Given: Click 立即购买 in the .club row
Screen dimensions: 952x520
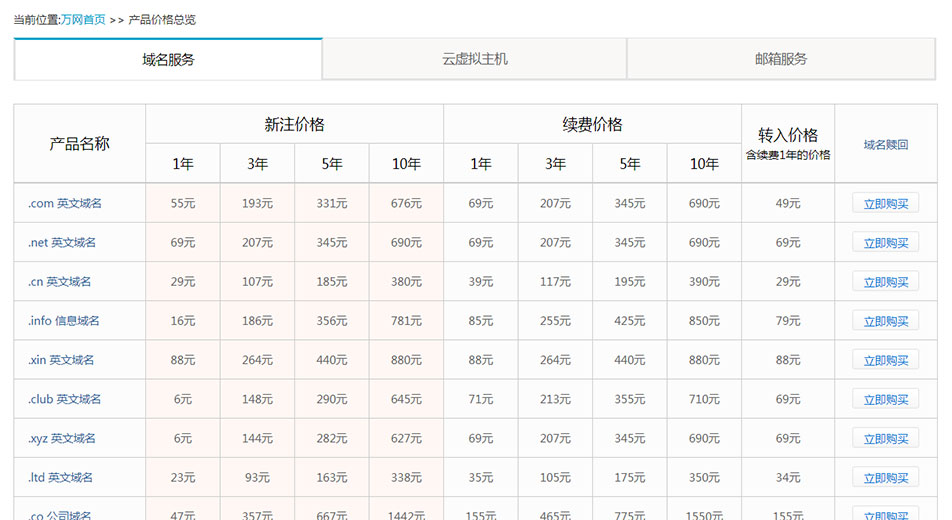Looking at the screenshot, I should [x=885, y=399].
